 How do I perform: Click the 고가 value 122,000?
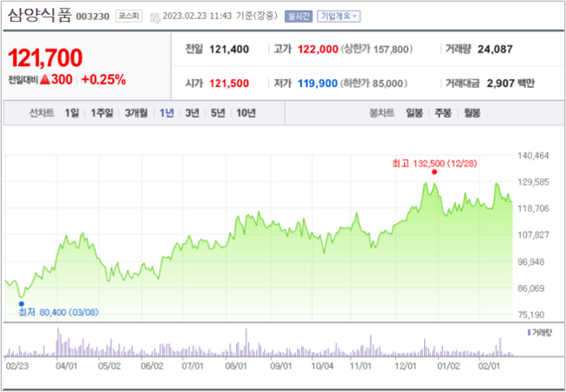point(318,50)
